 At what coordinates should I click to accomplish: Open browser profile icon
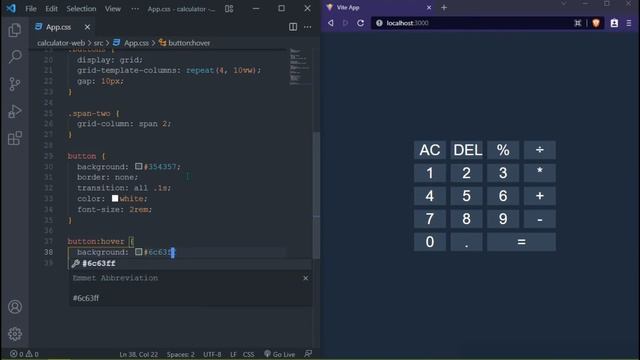click(614, 23)
